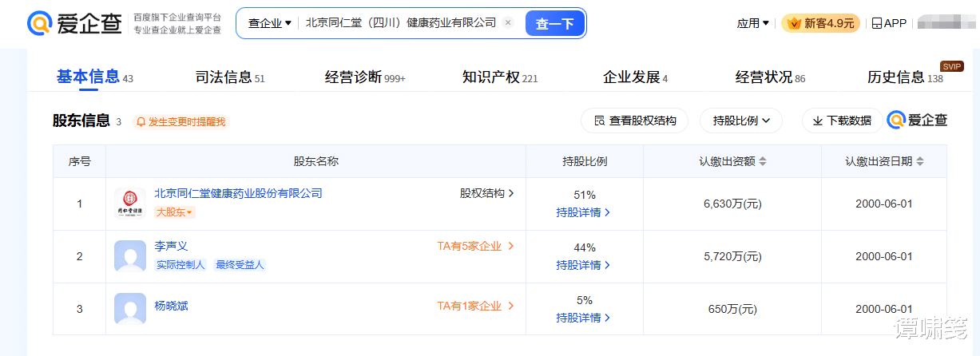Focus the company name search field
This screenshot has width=980, height=356.
[x=401, y=23]
